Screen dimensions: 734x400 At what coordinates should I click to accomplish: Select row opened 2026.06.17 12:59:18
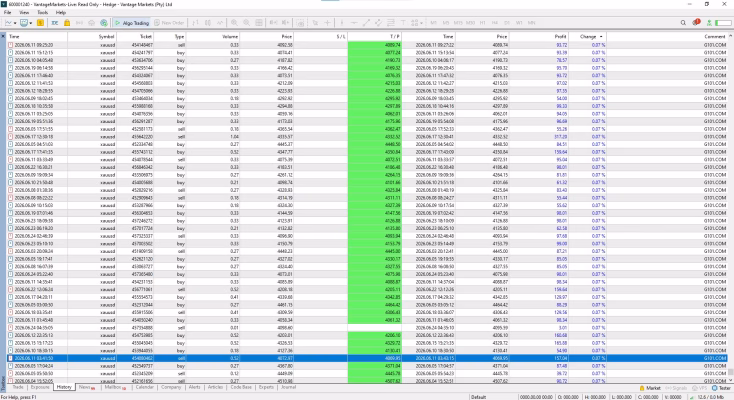coord(367,137)
